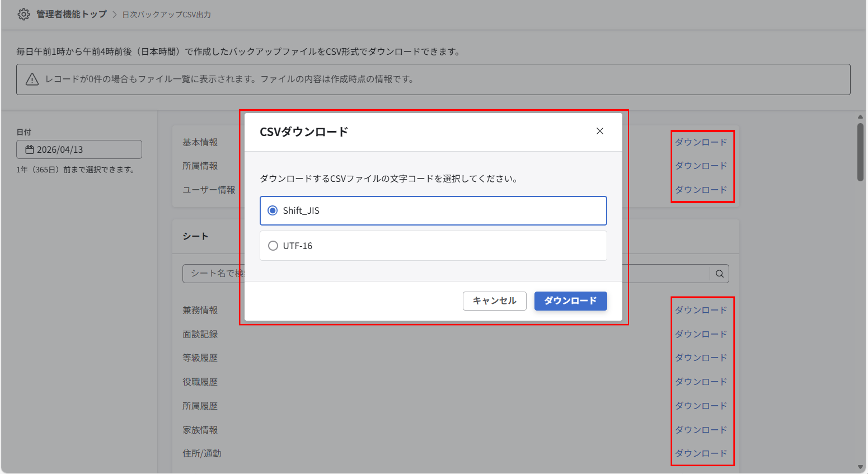Select the Shift_JIS radio button
The image size is (868, 474).
(x=273, y=210)
